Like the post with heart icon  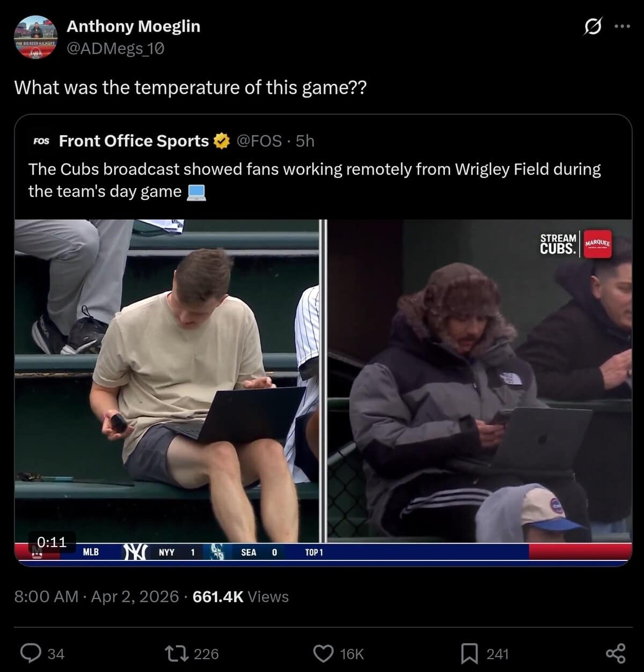[x=323, y=653]
